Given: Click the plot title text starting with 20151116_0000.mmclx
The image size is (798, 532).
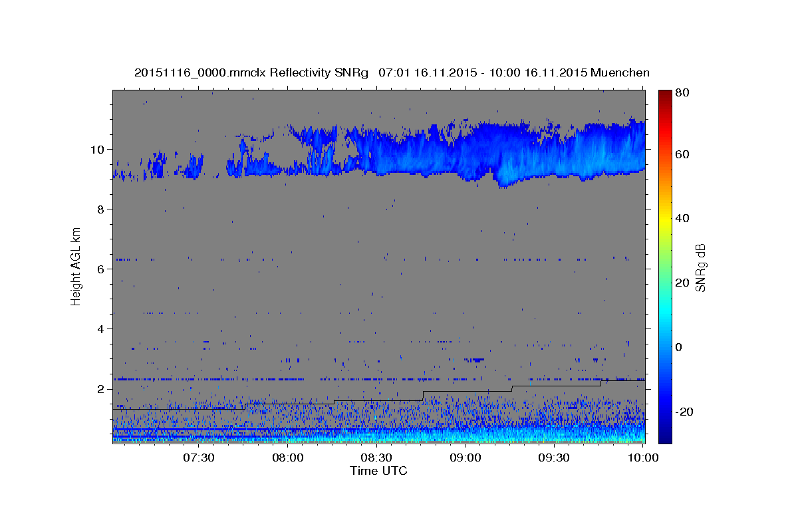Looking at the screenshot, I should (x=392, y=72).
